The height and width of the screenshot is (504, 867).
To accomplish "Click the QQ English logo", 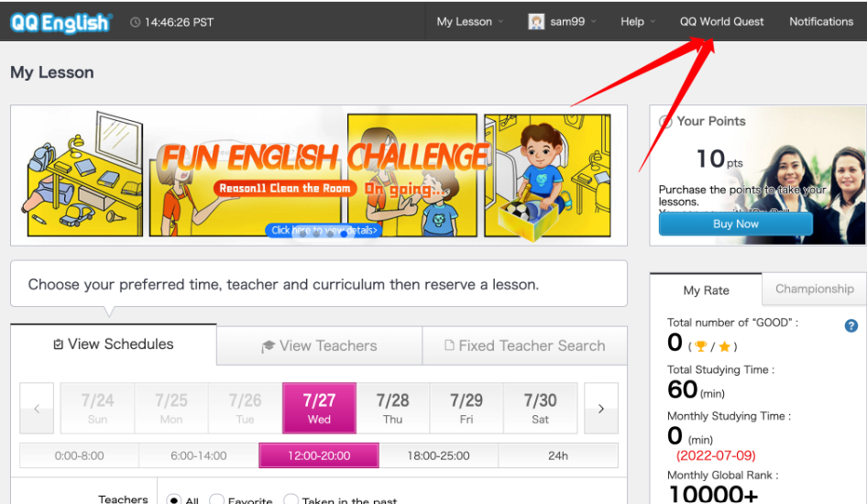I will [60, 22].
